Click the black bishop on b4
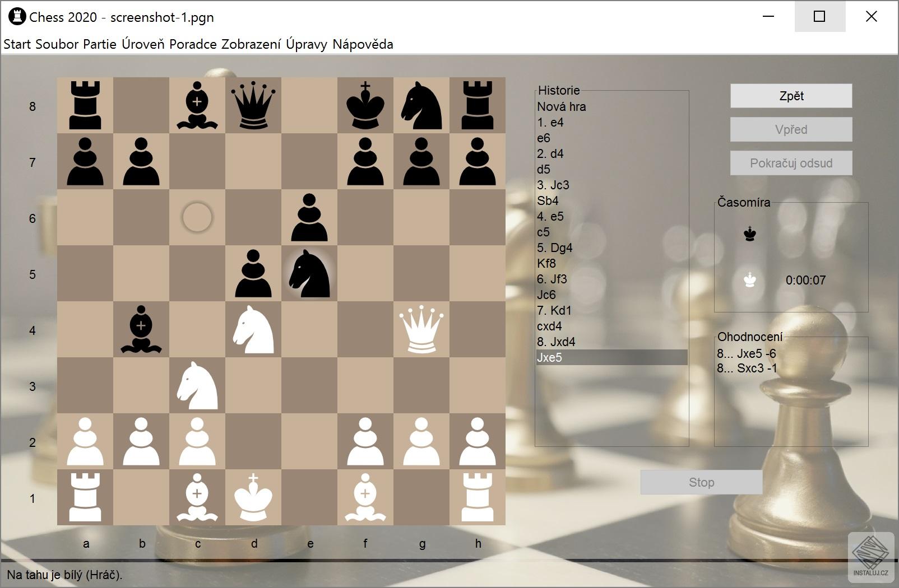This screenshot has width=899, height=588. [141, 330]
